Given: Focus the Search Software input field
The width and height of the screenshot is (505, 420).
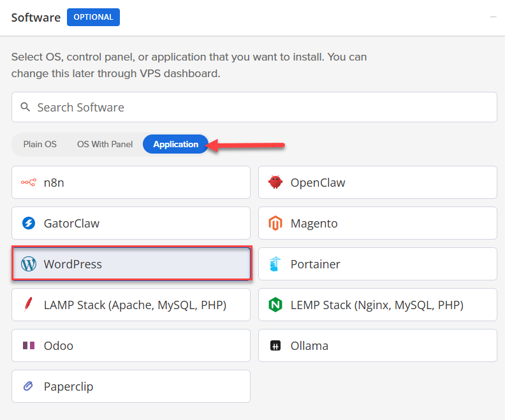Looking at the screenshot, I should 254,107.
